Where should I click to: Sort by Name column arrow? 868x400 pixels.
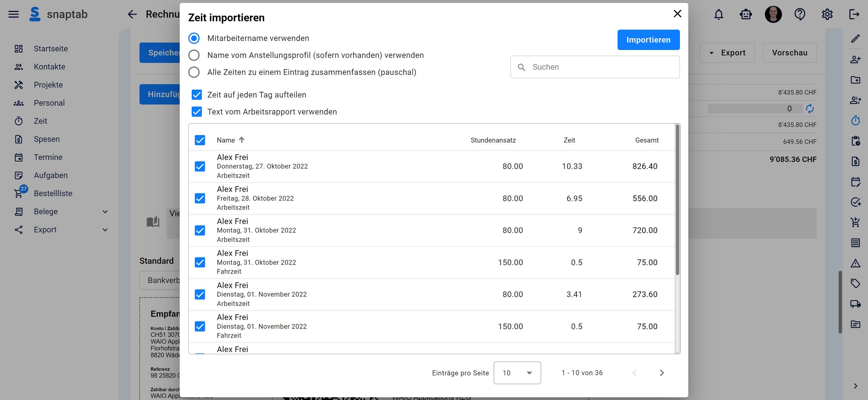[242, 140]
